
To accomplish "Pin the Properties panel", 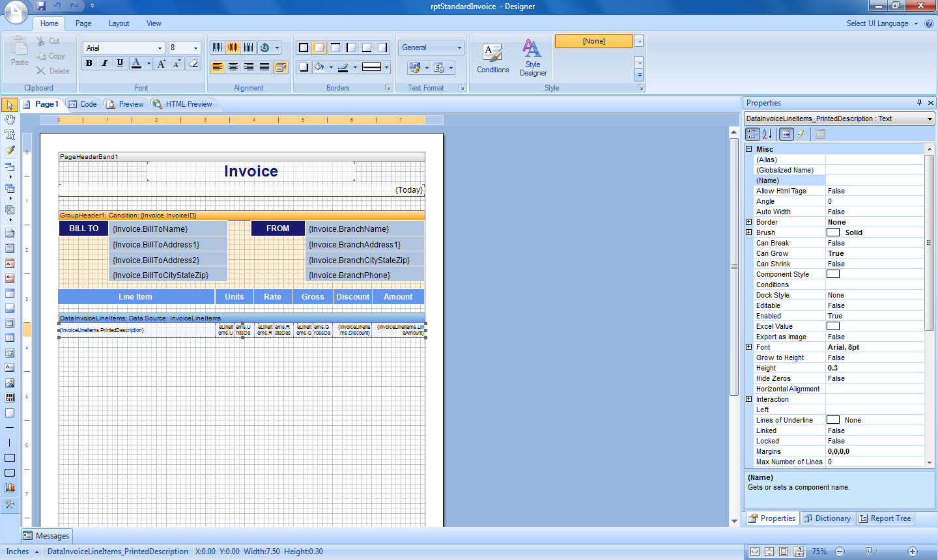I will point(919,103).
